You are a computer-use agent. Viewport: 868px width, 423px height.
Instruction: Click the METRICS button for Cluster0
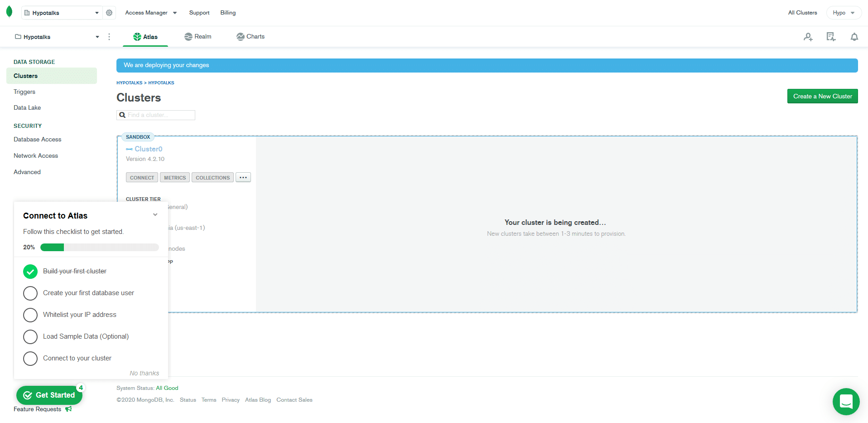coord(175,177)
